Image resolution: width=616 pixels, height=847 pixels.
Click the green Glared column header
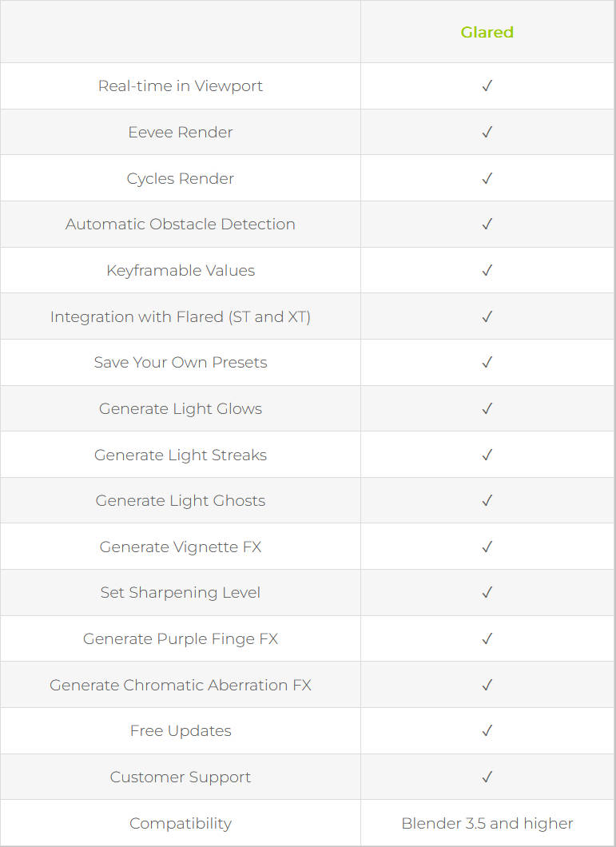click(487, 33)
